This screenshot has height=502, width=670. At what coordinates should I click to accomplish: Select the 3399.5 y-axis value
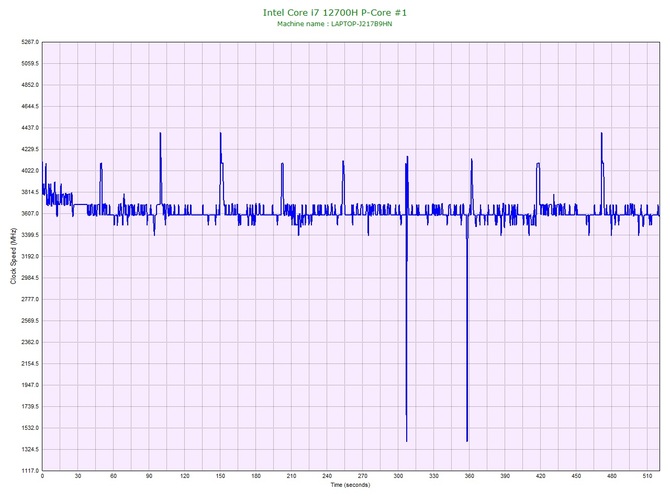[x=30, y=235]
